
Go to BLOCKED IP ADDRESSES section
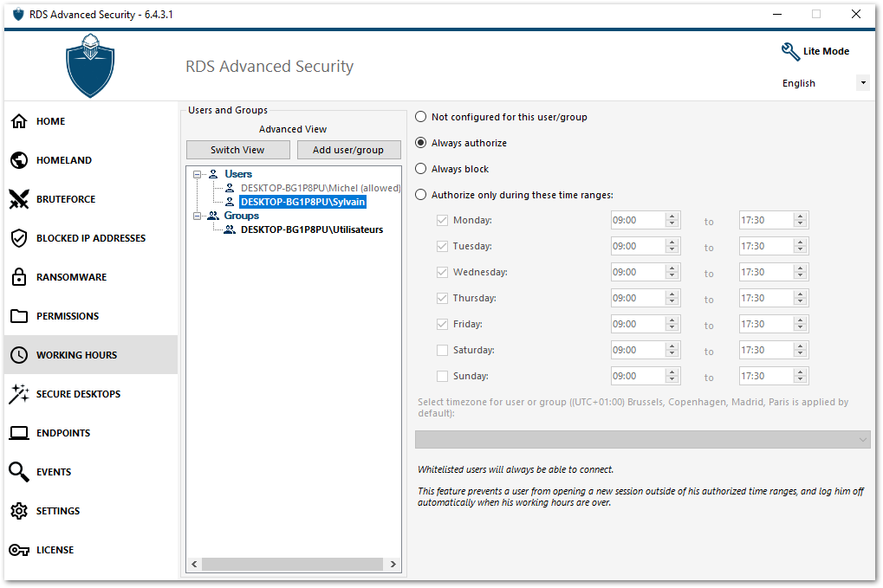(x=91, y=238)
